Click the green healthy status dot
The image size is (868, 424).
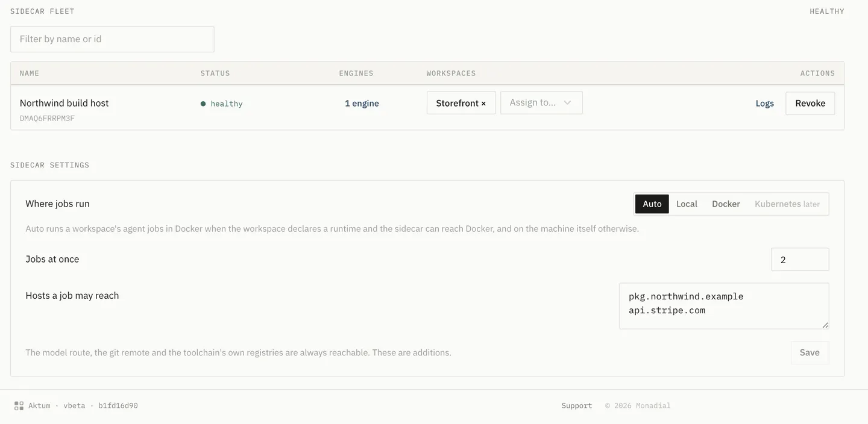click(203, 104)
